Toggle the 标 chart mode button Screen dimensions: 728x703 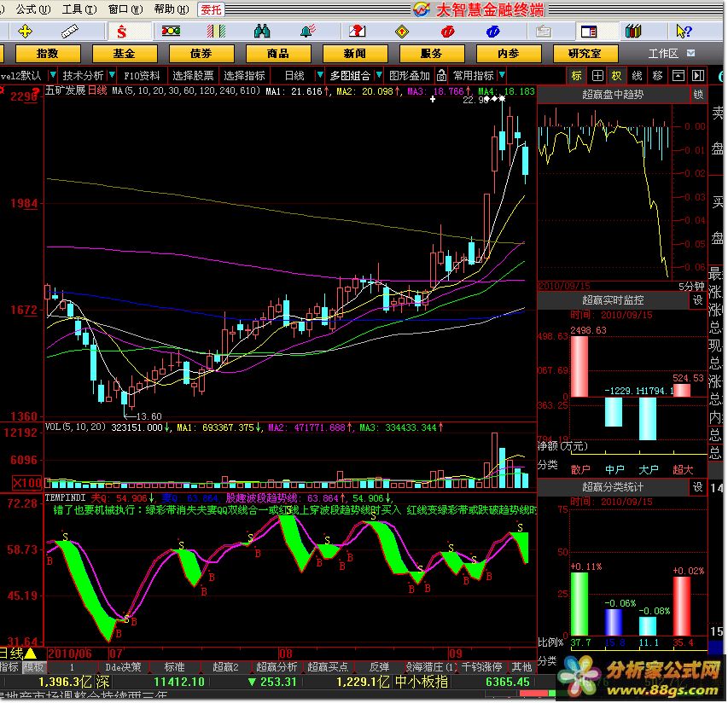[577, 76]
